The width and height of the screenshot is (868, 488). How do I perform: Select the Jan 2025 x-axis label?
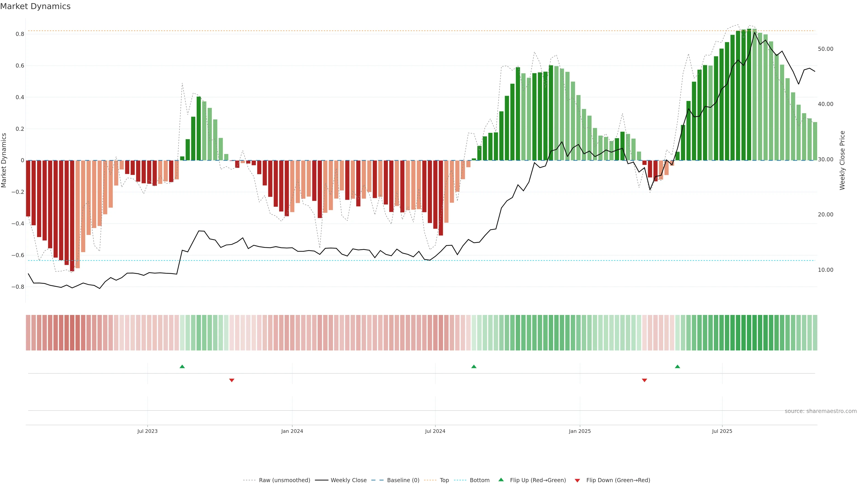pyautogui.click(x=580, y=431)
